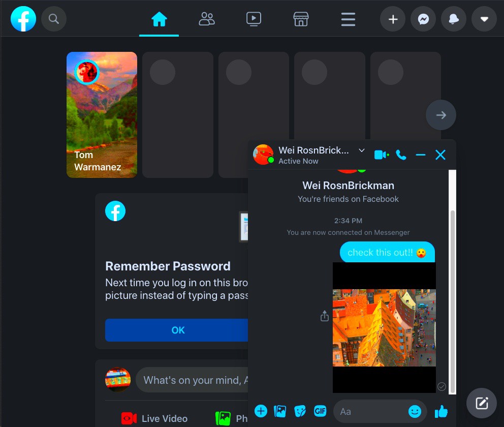This screenshot has width=504, height=427.
Task: Open the search magnifier icon
Action: click(x=54, y=19)
